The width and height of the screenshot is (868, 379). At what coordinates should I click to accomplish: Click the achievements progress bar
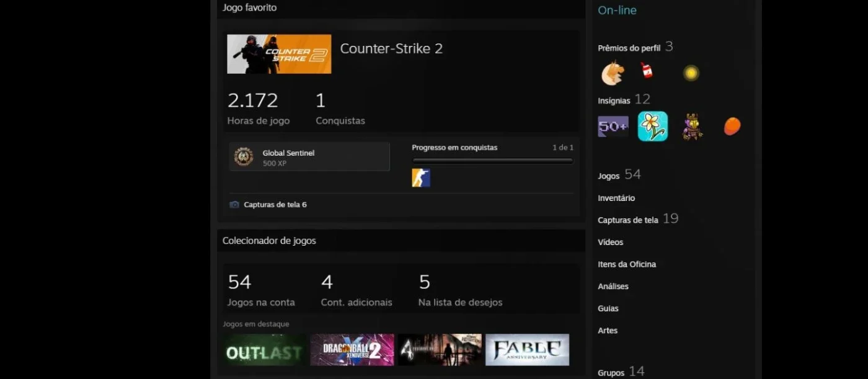tap(493, 161)
